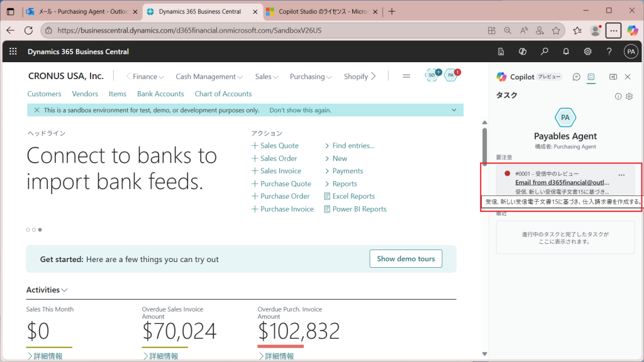Start Read Aloud from address bar
The width and height of the screenshot is (644, 362).
[x=524, y=30]
